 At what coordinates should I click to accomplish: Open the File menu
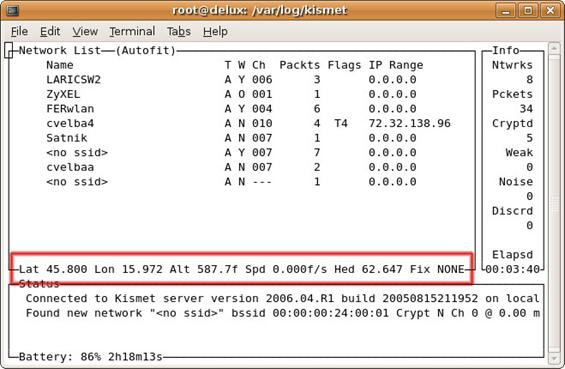click(19, 32)
